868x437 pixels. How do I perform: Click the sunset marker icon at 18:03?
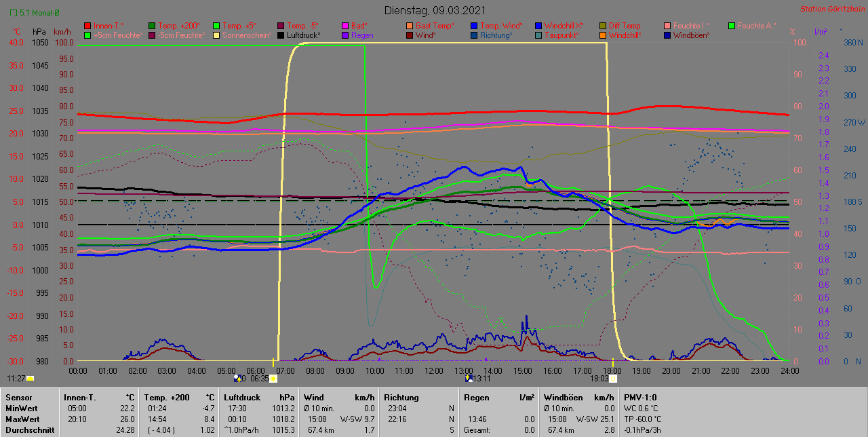click(x=612, y=379)
